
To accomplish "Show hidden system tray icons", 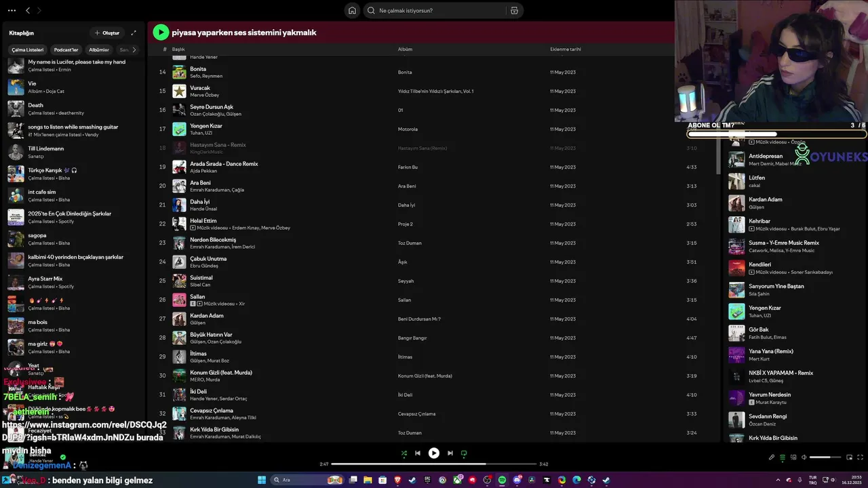I will point(778,480).
